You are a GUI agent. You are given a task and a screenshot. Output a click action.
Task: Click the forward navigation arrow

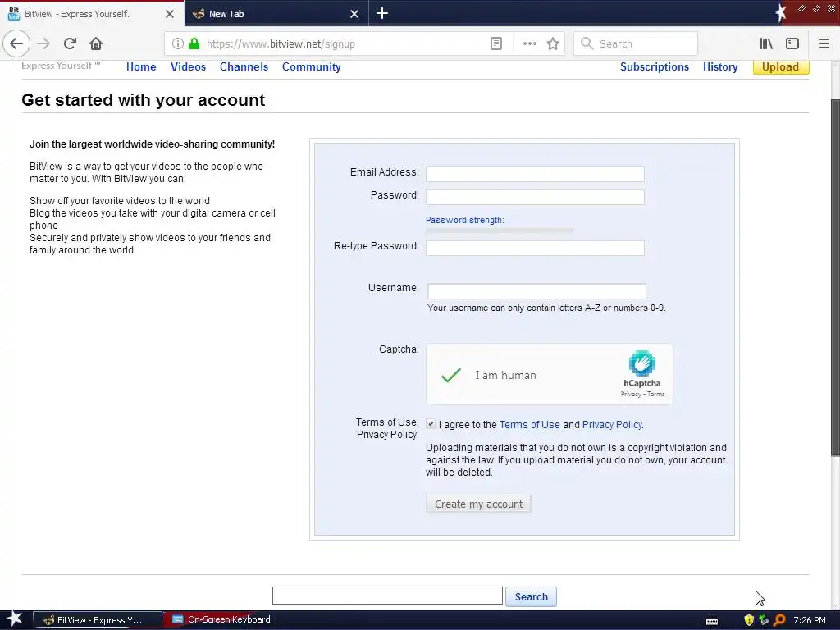pyautogui.click(x=43, y=44)
